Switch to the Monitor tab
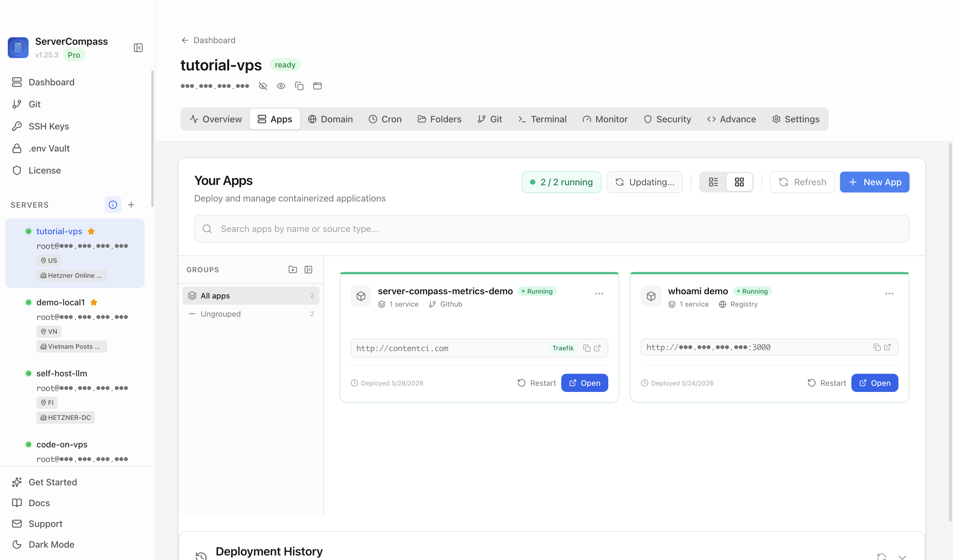The width and height of the screenshot is (953, 560). (605, 119)
